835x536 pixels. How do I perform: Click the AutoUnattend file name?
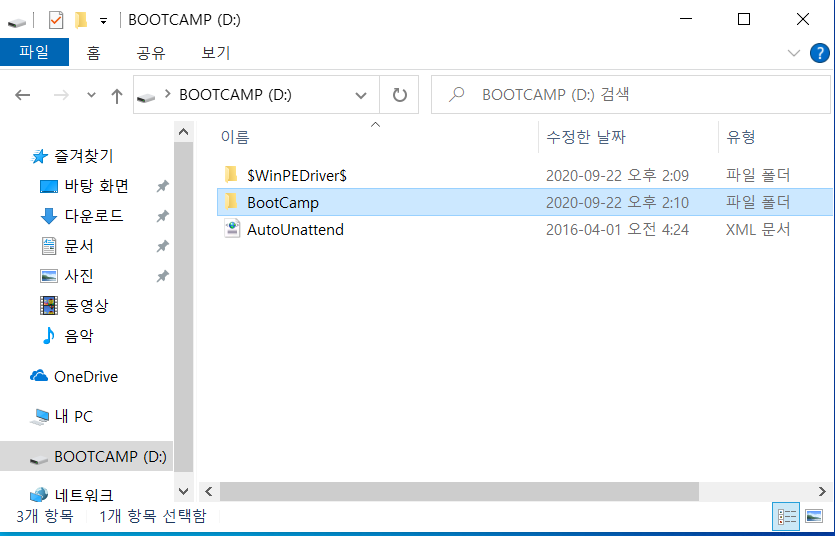coord(295,230)
